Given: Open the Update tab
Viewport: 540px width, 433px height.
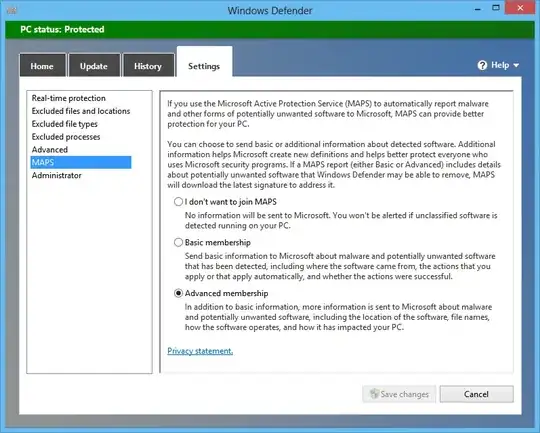Looking at the screenshot, I should (x=94, y=65).
